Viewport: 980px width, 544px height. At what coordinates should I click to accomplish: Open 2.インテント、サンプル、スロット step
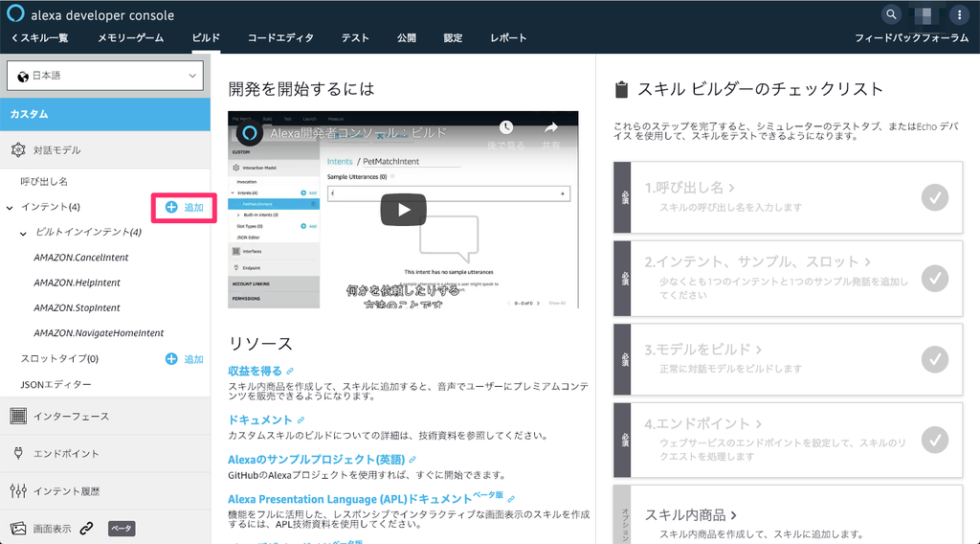pyautogui.click(x=758, y=261)
